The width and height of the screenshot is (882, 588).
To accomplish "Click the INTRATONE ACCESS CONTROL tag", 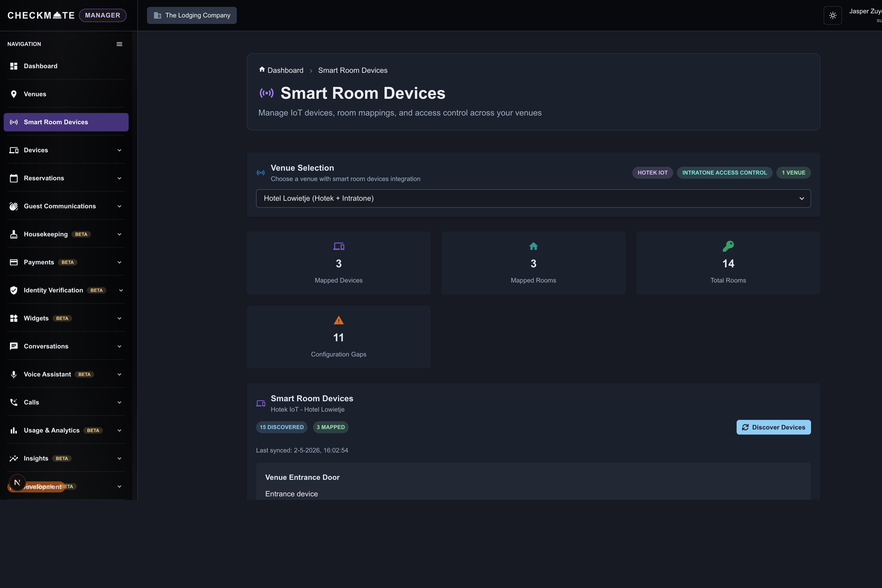I will pos(724,173).
